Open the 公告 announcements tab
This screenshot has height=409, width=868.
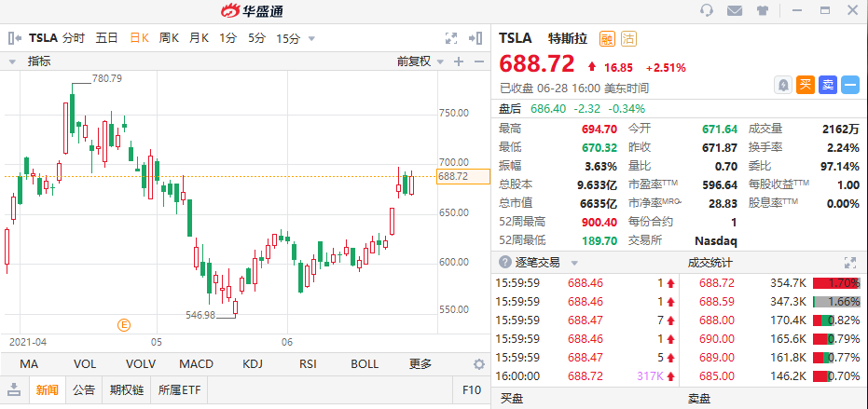click(x=84, y=390)
